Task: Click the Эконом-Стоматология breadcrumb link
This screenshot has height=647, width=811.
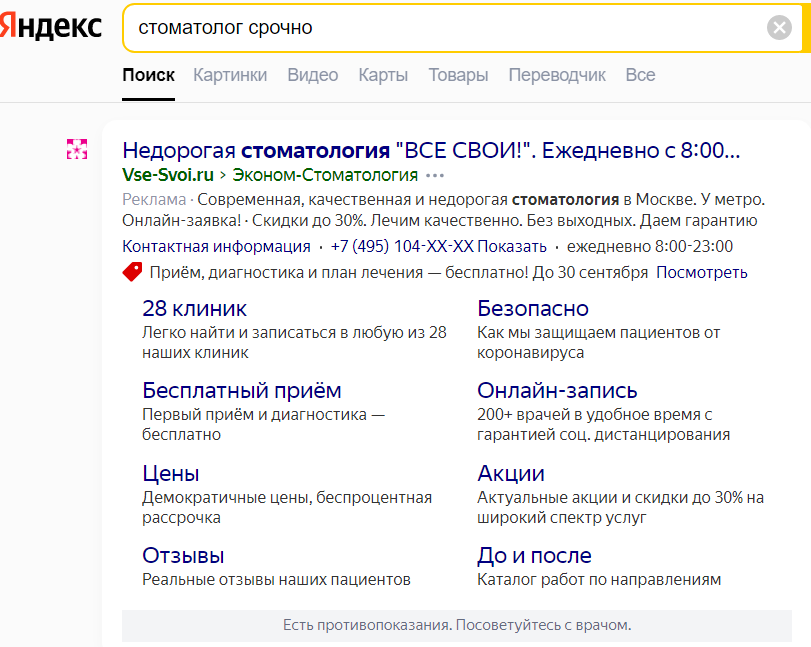Action: point(325,175)
